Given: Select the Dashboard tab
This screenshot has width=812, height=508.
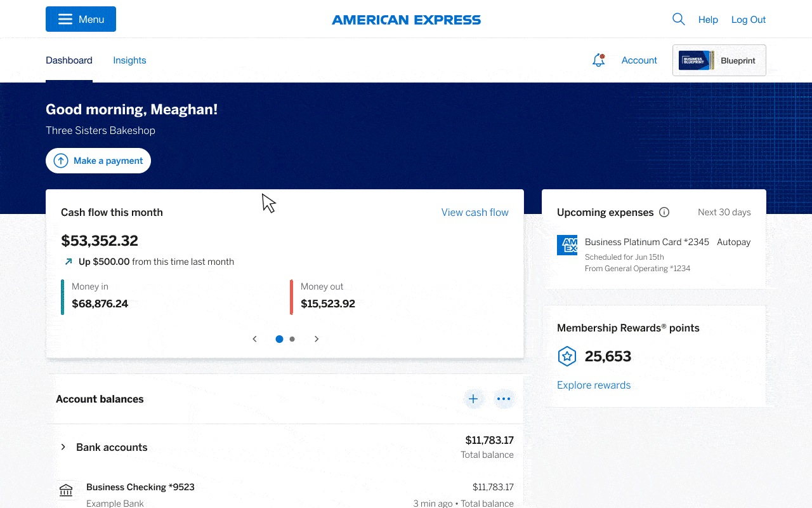Looking at the screenshot, I should click(69, 60).
